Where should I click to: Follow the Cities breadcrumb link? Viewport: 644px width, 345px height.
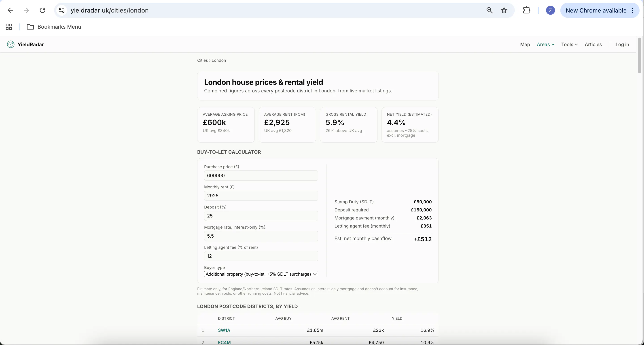coord(203,60)
